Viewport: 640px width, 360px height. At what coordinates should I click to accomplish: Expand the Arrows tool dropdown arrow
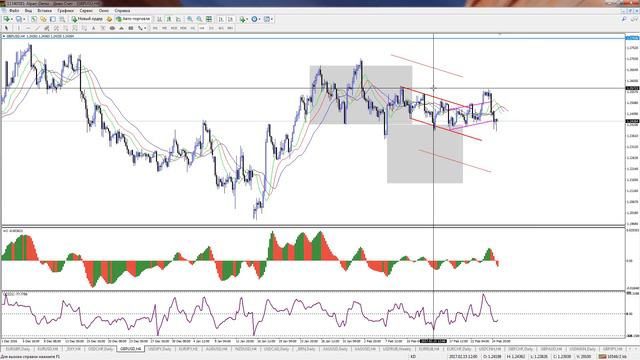(145, 28)
